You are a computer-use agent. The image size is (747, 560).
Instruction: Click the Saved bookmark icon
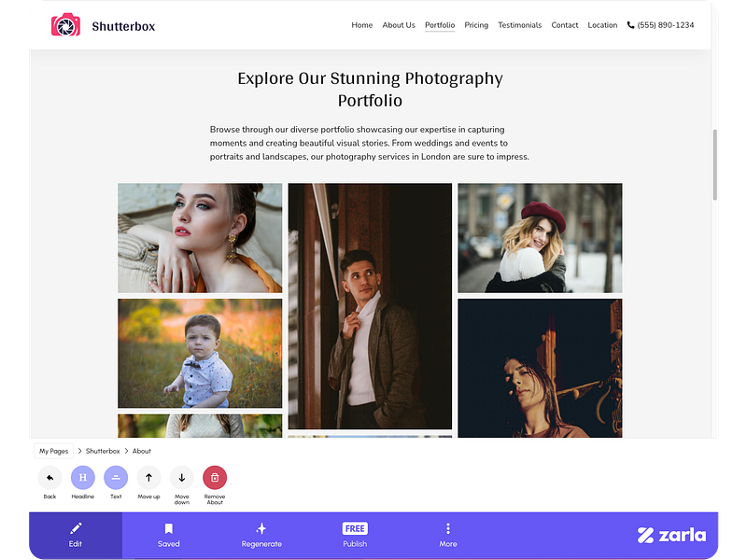[x=168, y=529]
